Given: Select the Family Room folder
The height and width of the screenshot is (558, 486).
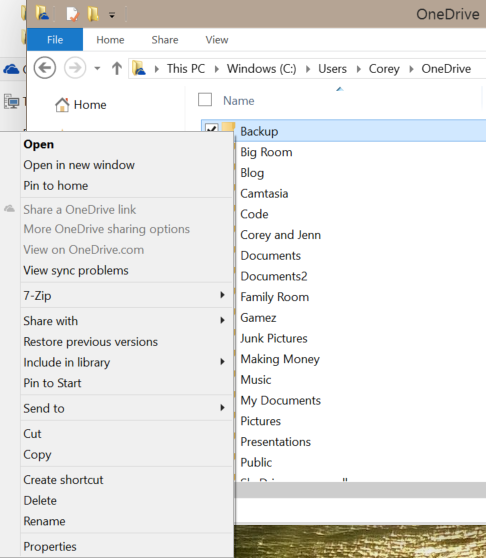Looking at the screenshot, I should coord(274,297).
